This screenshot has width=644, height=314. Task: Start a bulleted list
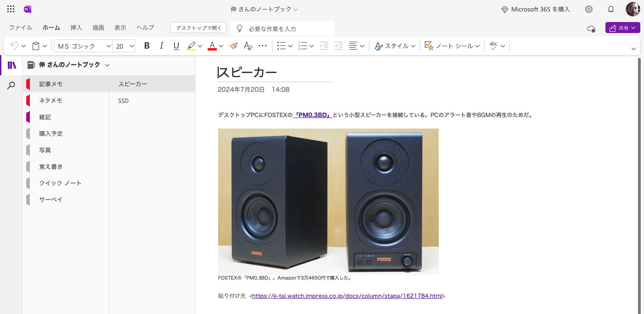tap(282, 46)
